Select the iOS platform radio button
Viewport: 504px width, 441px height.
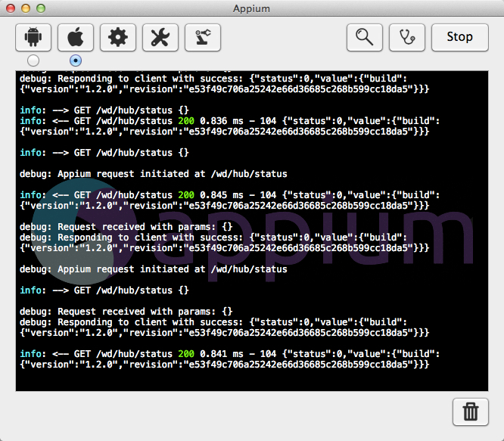coord(76,61)
